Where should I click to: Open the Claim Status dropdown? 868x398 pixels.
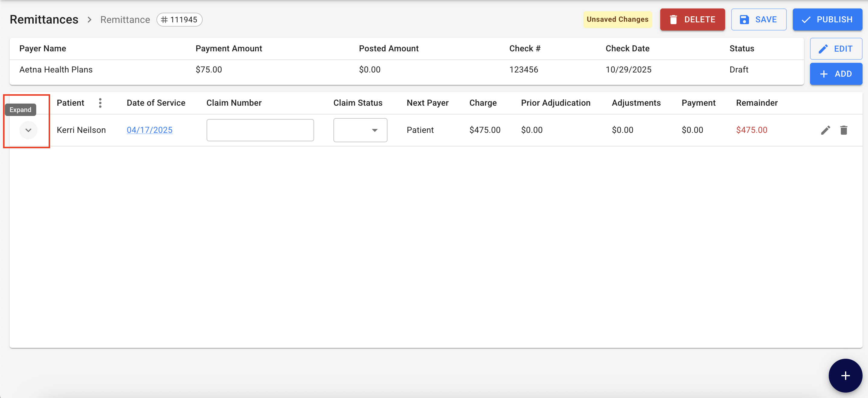(x=360, y=130)
